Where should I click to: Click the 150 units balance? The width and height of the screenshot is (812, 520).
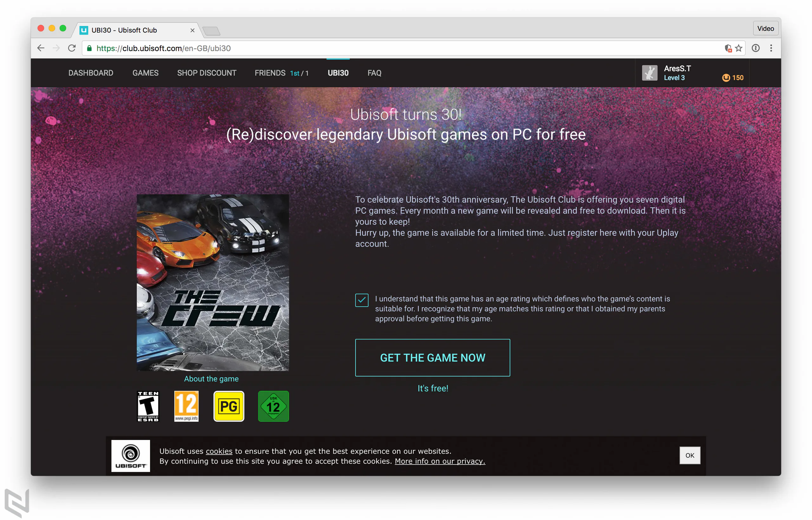[x=738, y=78]
